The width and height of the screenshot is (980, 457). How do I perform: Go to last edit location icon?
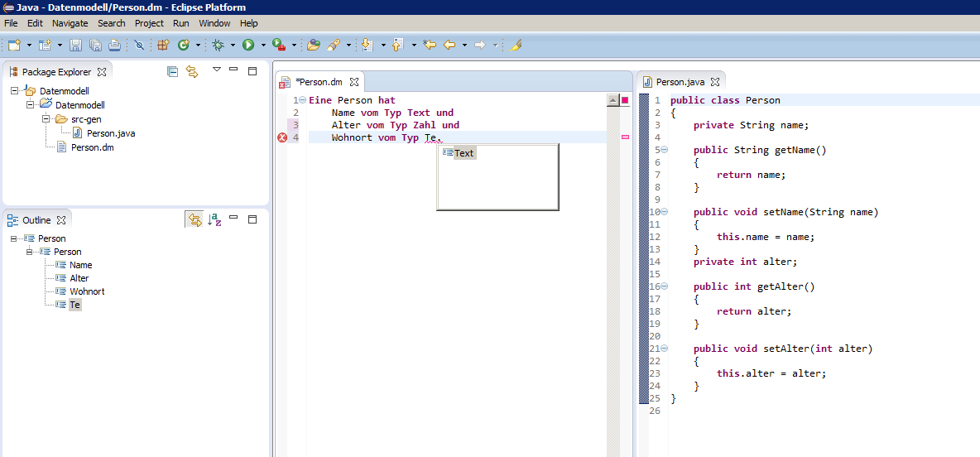pos(430,45)
